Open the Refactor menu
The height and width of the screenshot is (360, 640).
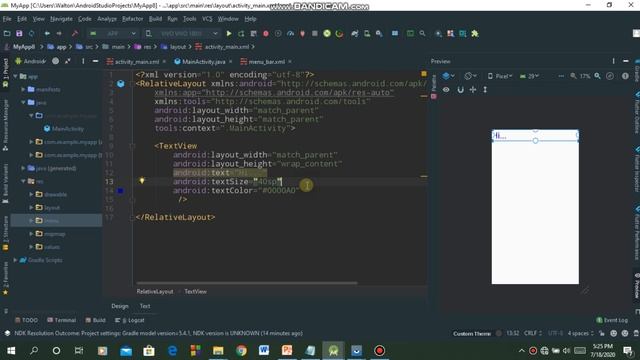[133, 19]
